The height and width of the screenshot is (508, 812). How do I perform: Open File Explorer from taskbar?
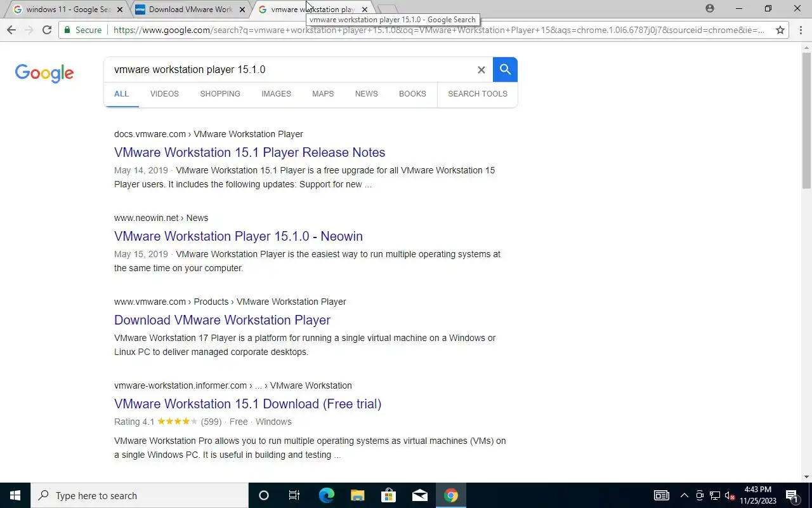(357, 495)
